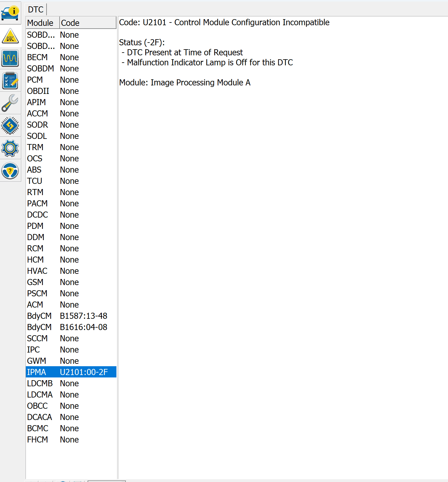Open the Tests checklist section

click(10, 81)
